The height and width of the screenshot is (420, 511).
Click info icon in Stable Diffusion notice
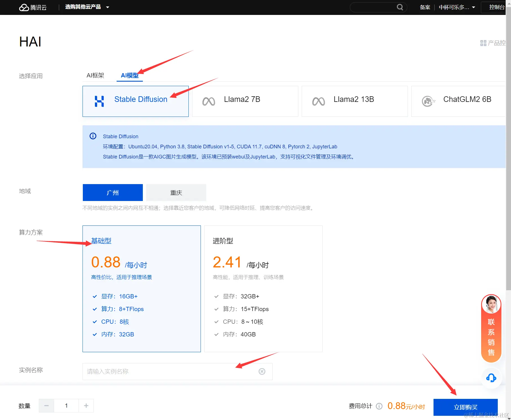[93, 136]
